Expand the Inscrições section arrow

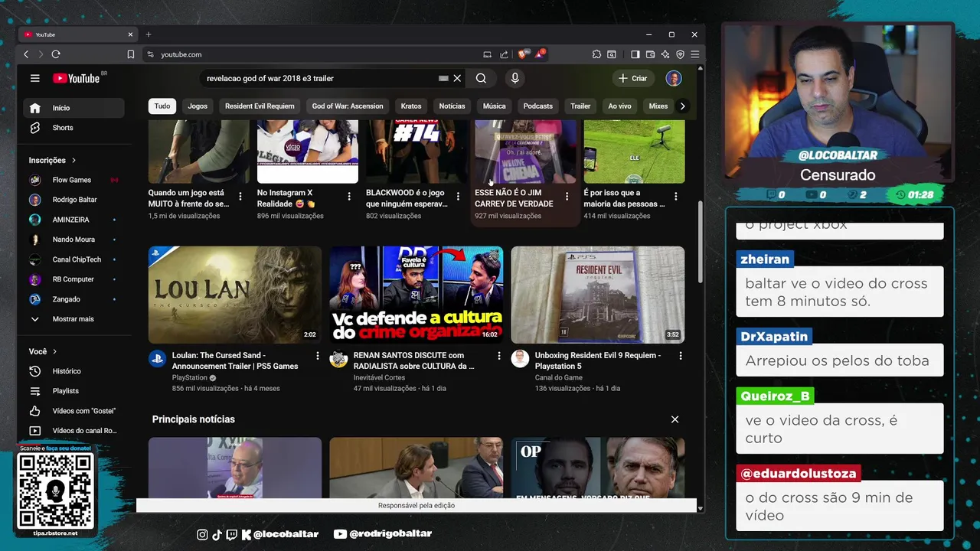coord(74,161)
